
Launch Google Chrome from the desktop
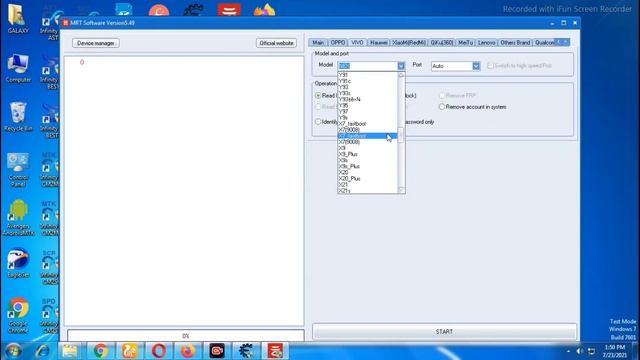[x=18, y=315]
